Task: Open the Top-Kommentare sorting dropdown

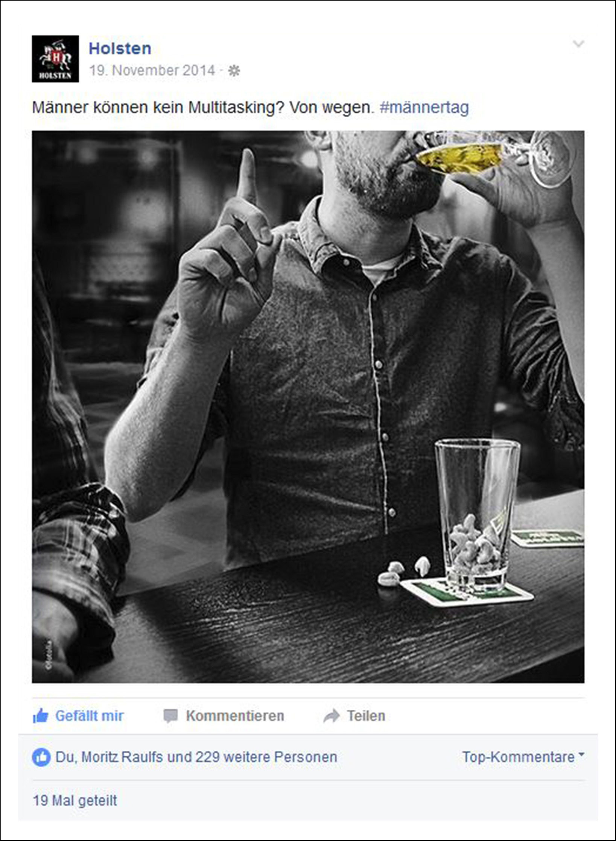Action: pyautogui.click(x=523, y=757)
